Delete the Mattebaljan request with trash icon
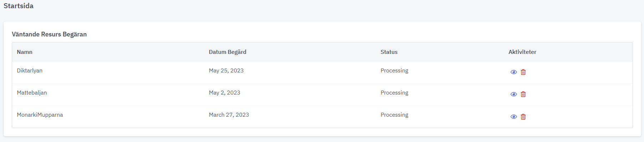 pyautogui.click(x=523, y=94)
